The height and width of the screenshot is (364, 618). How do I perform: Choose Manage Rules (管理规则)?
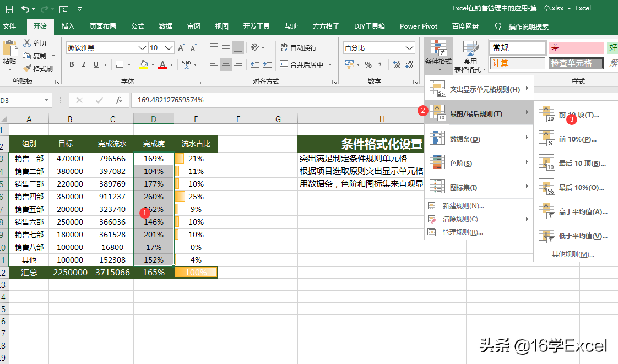479,232
